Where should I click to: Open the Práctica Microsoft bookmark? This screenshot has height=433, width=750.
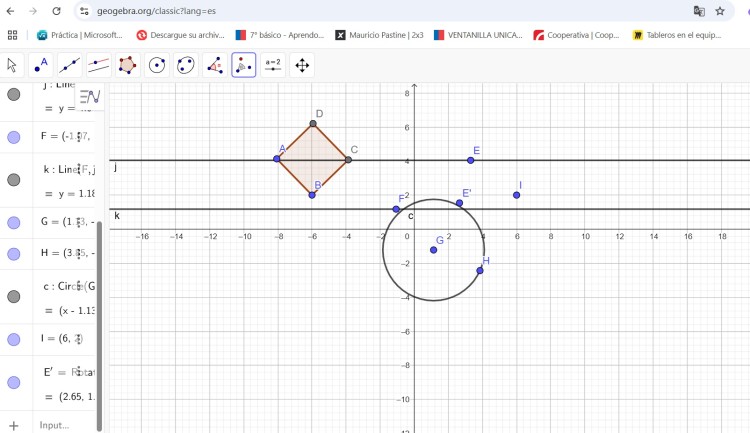point(80,35)
